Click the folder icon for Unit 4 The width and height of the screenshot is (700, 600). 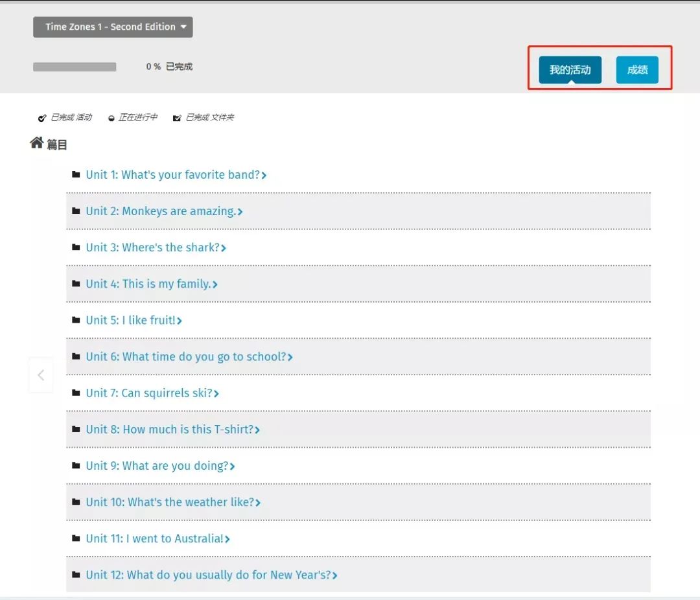[x=76, y=284]
